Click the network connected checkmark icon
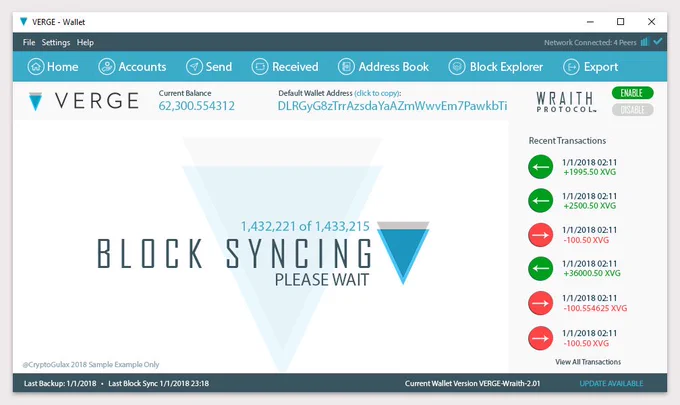This screenshot has height=405, width=680. click(x=658, y=42)
